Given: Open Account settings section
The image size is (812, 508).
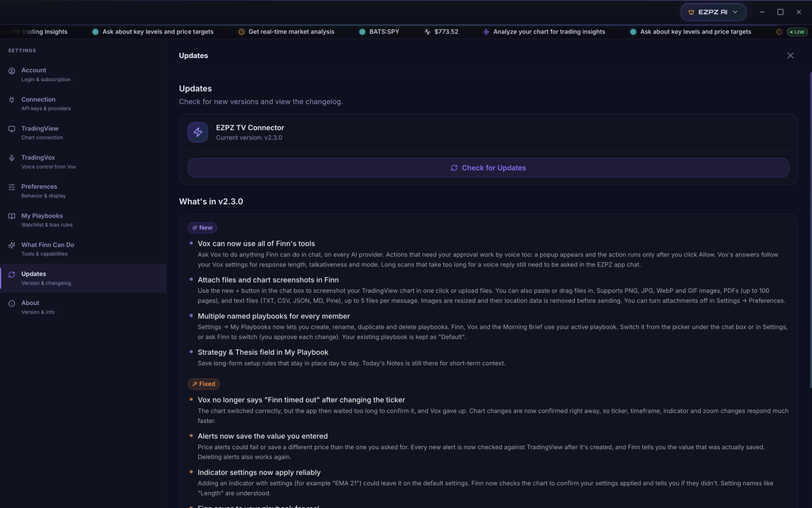Looking at the screenshot, I should coord(82,75).
